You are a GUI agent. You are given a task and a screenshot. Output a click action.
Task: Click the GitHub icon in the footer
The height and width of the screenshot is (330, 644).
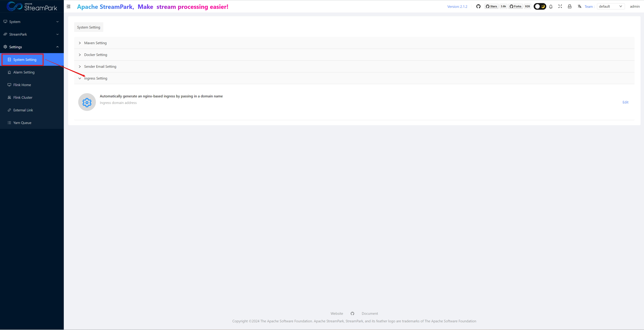pos(352,313)
